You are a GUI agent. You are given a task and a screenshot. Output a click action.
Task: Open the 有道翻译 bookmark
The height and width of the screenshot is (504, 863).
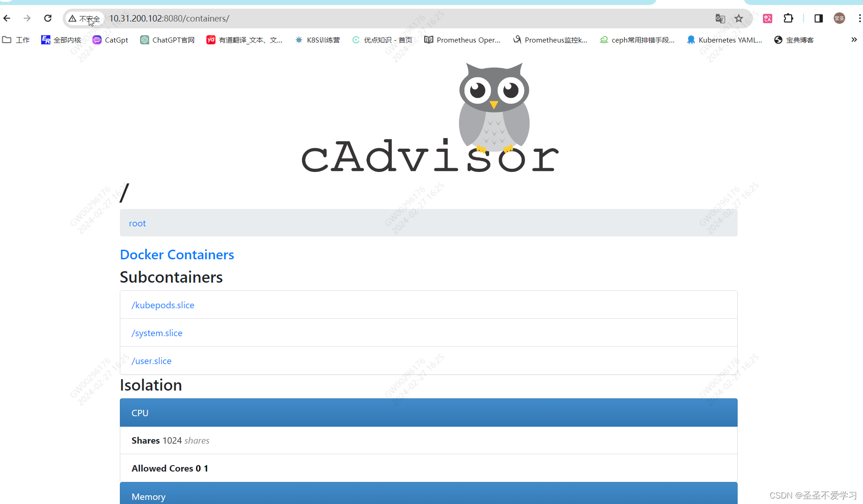point(244,40)
